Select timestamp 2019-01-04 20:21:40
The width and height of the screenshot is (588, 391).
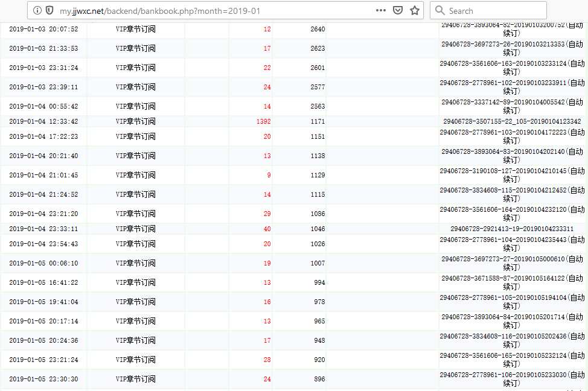pyautogui.click(x=43, y=156)
